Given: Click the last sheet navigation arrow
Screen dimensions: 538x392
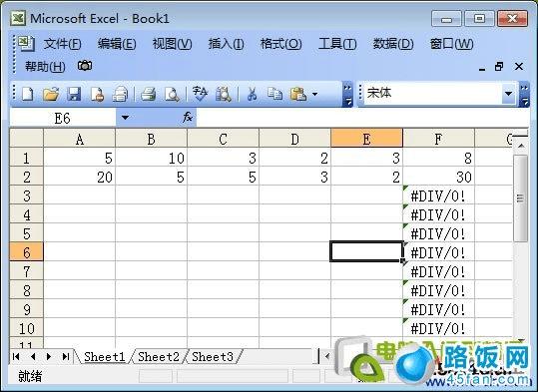Looking at the screenshot, I should (x=66, y=357).
